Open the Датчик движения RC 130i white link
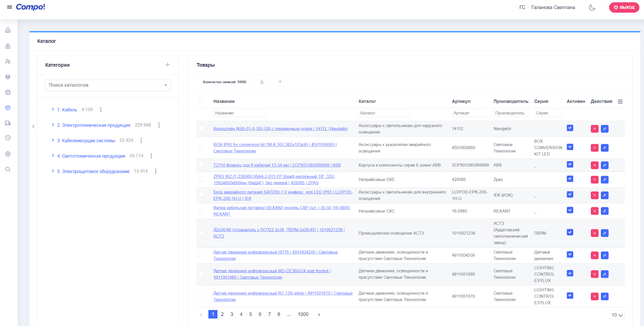644x326 pixels. coord(283,296)
